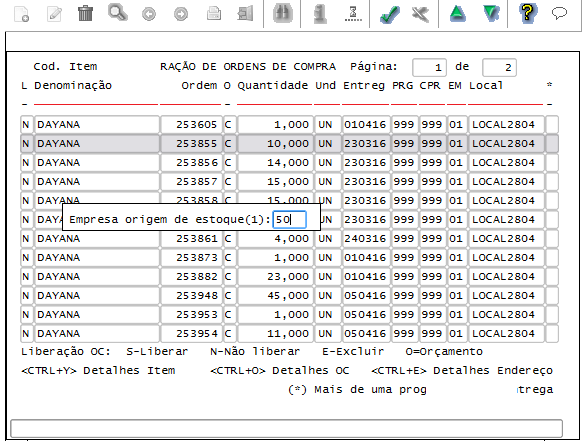Click the 'N-Não liberar' legend text
This screenshot has width=582, height=441.
(255, 351)
